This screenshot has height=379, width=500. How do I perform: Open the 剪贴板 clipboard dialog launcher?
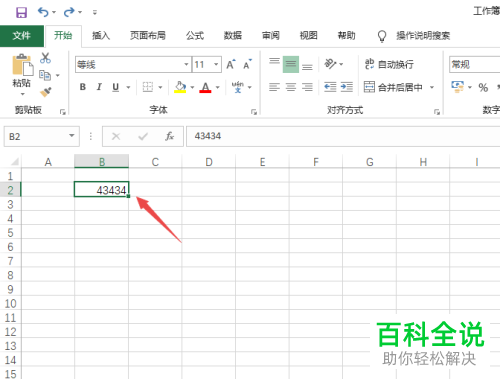click(x=62, y=112)
